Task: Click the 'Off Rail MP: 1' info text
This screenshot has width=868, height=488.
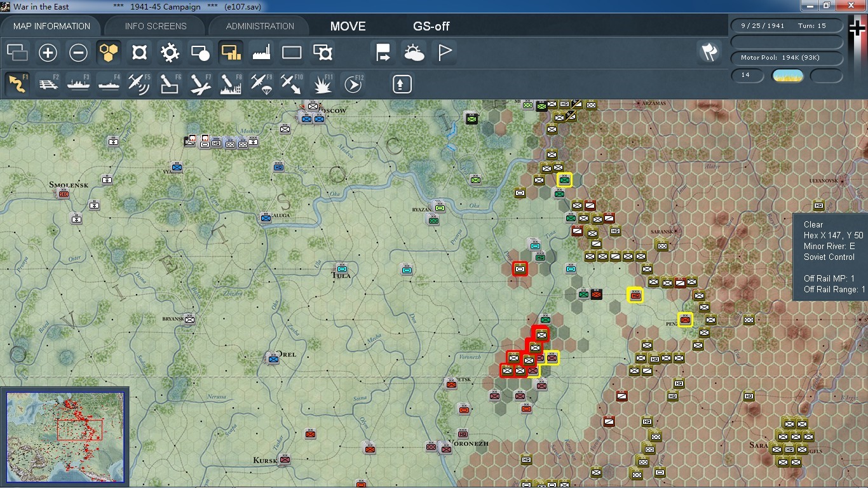Action: pos(829,278)
